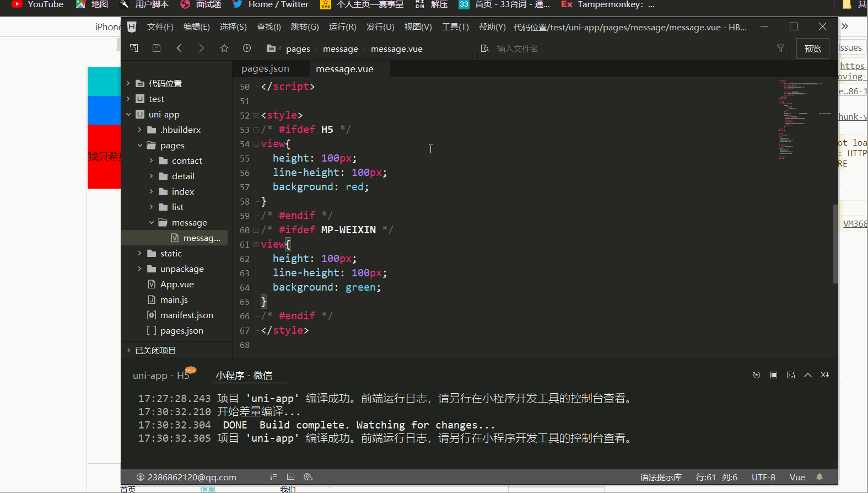
Task: Expand the test project
Action: [128, 99]
